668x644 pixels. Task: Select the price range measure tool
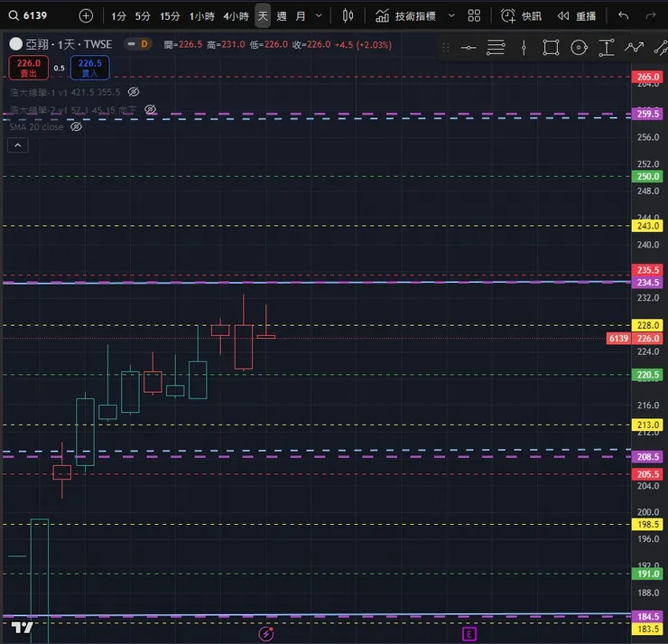click(x=607, y=47)
